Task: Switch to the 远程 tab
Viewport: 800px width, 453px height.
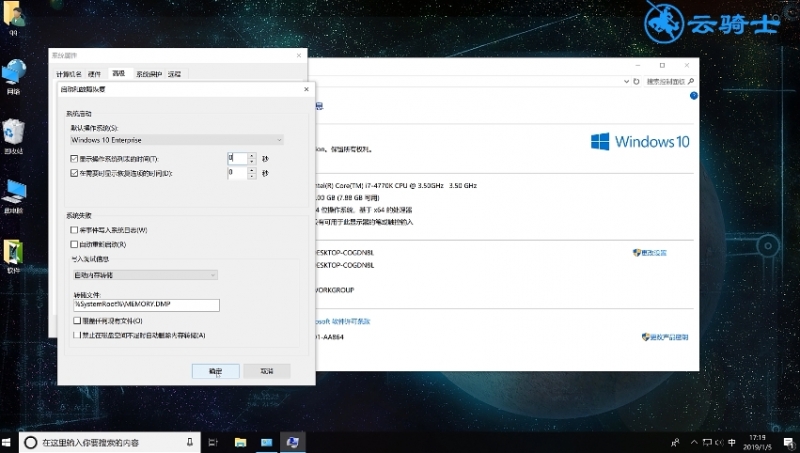Action: click(x=174, y=74)
